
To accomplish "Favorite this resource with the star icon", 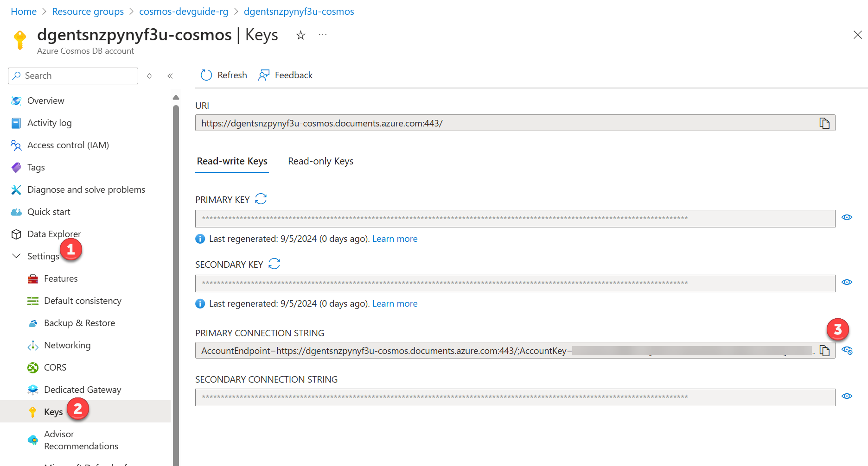I will tap(300, 35).
